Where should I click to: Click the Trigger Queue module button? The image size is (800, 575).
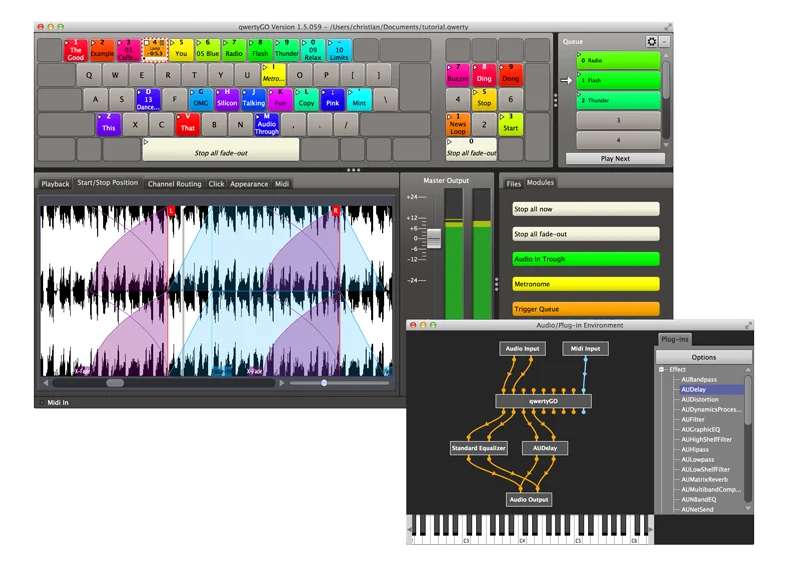586,309
